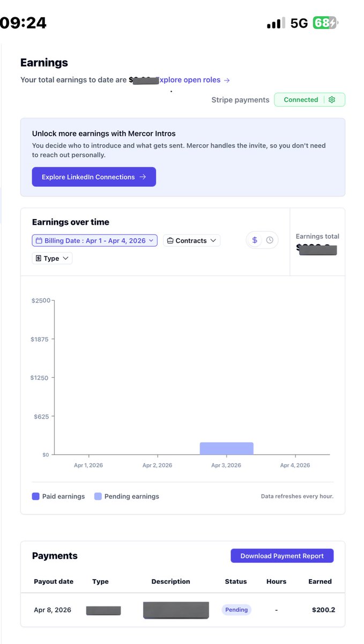Viewport: 364px width, 644px height.
Task: Click the Earned column header
Action: click(320, 582)
